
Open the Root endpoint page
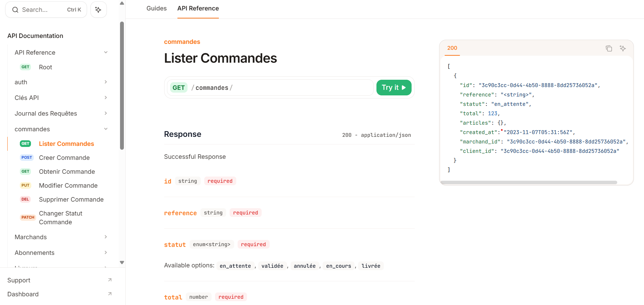46,67
